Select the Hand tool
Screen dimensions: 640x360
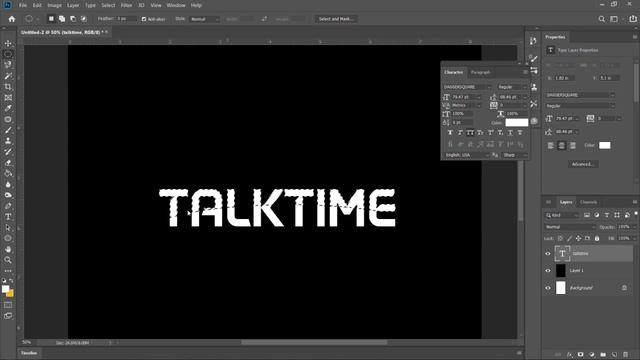pos(8,249)
